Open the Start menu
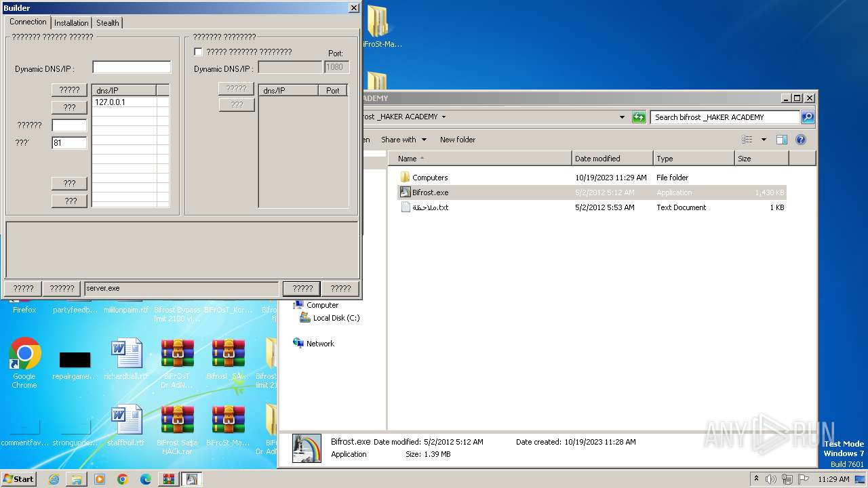 click(x=19, y=479)
